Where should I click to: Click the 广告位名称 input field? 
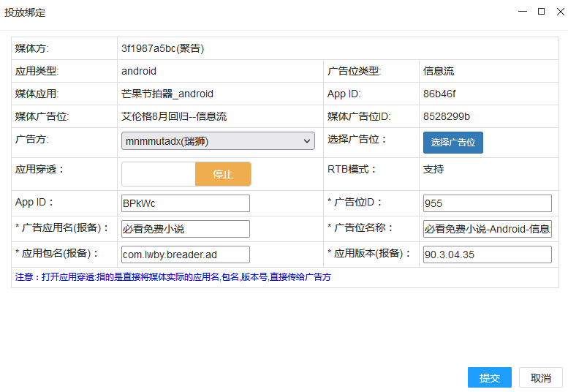pos(487,229)
